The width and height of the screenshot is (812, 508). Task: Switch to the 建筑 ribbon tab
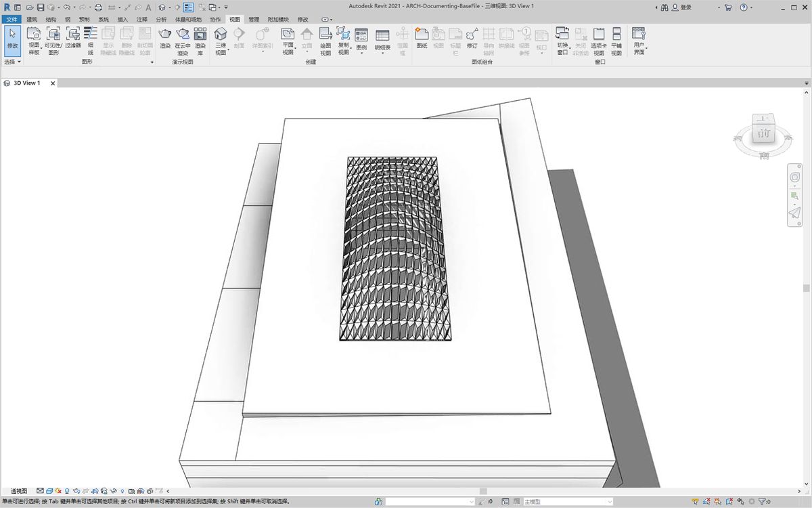tap(32, 20)
